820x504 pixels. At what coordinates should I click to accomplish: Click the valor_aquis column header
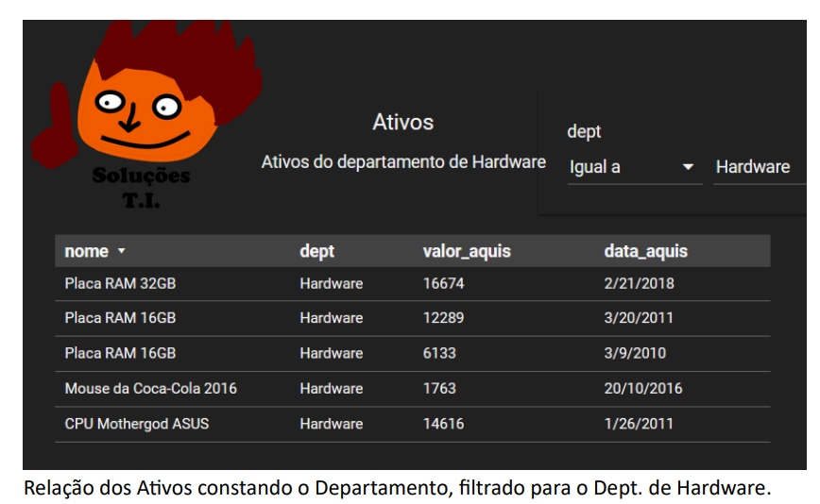(x=467, y=251)
